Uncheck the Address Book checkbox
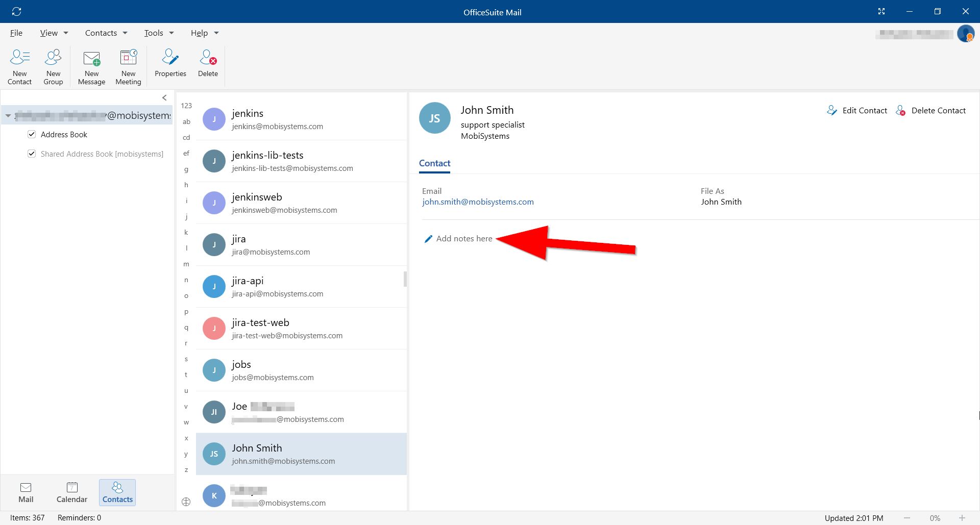This screenshot has width=980, height=525. pos(32,134)
